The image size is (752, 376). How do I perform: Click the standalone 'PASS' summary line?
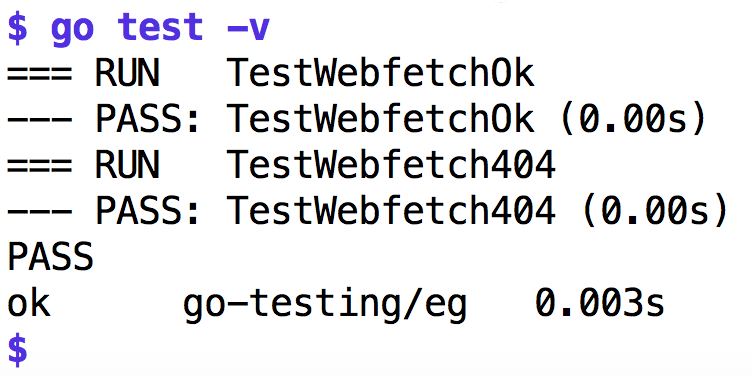(50, 257)
